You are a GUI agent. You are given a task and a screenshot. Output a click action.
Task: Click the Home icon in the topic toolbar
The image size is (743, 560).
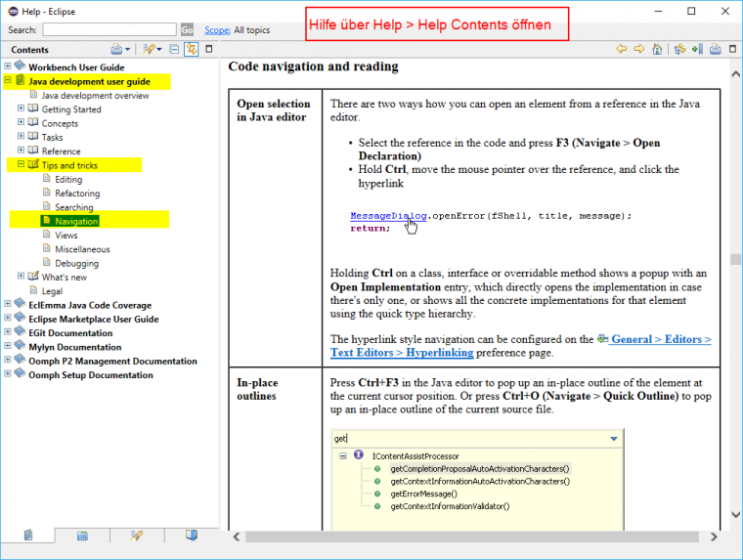[657, 49]
